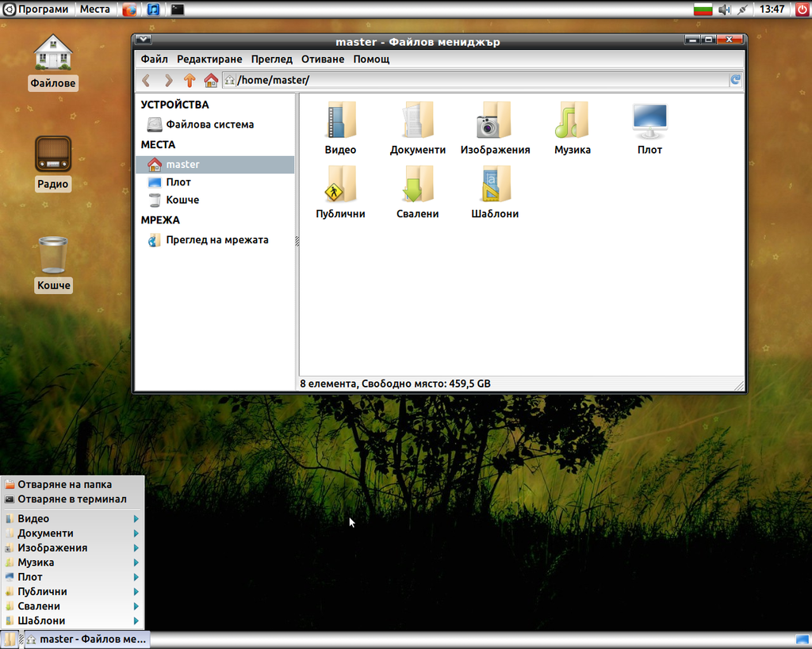Open Кошче trash desktop icon
Viewport: 812px width, 649px height.
click(x=53, y=265)
